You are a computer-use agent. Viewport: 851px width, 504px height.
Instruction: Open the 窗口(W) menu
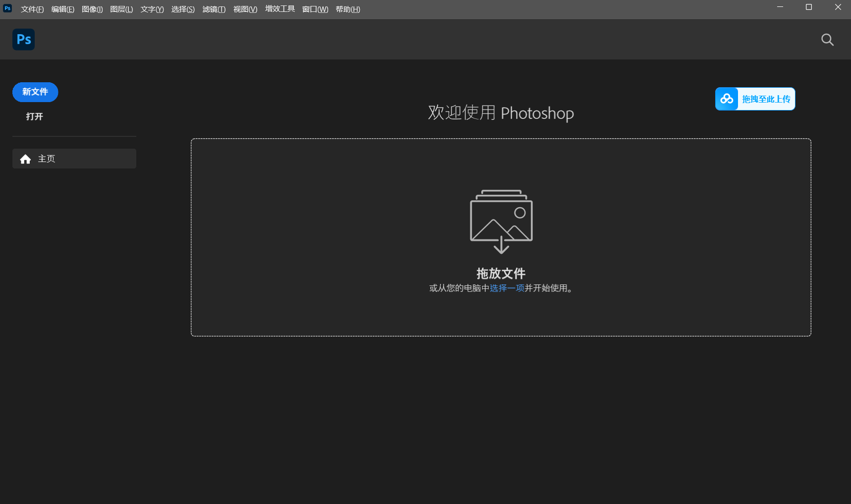point(315,9)
